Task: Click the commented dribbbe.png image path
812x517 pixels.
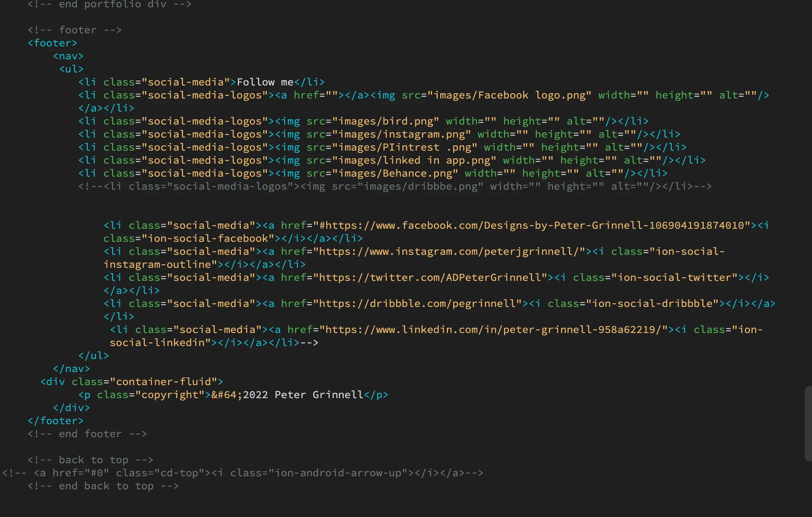Action: click(420, 186)
